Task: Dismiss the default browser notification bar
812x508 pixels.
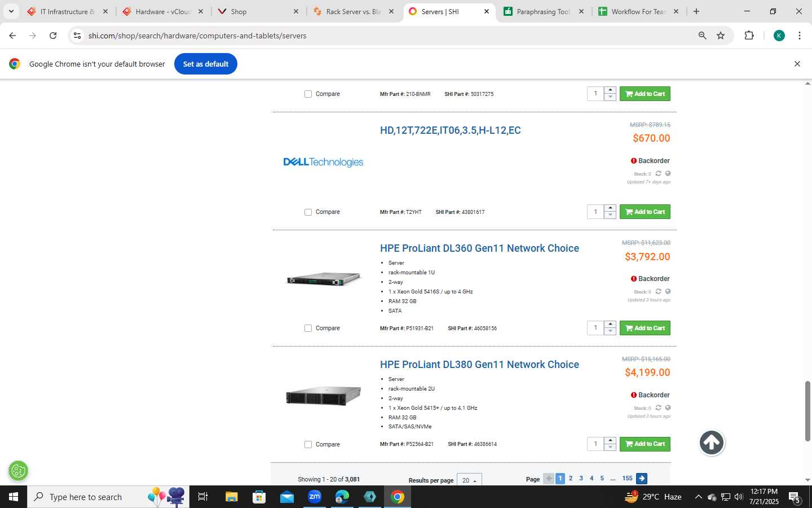Action: point(797,64)
